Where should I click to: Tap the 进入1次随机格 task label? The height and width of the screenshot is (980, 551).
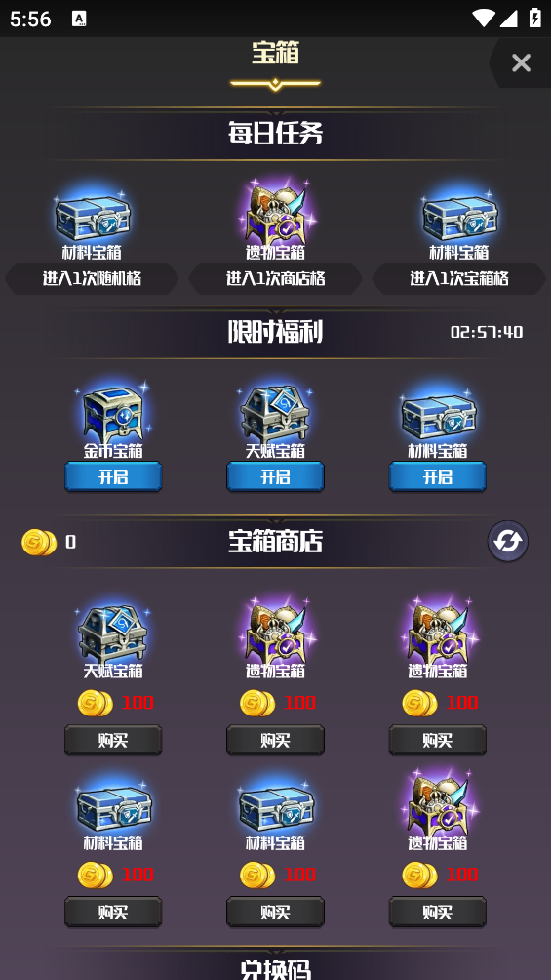point(92,278)
